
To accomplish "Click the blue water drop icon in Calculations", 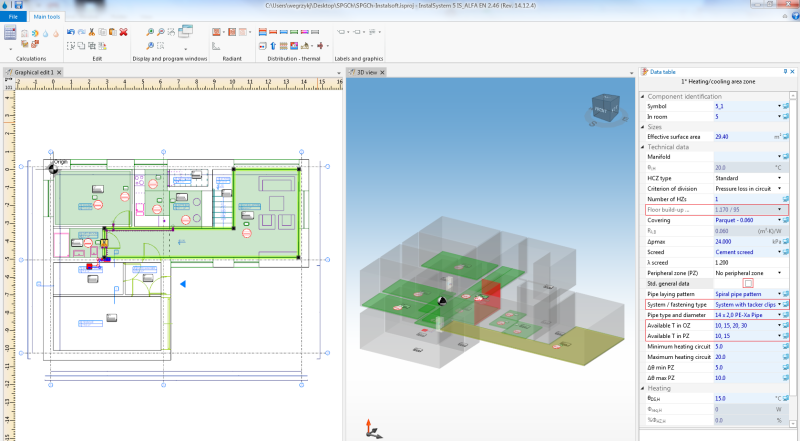I will point(45,34).
